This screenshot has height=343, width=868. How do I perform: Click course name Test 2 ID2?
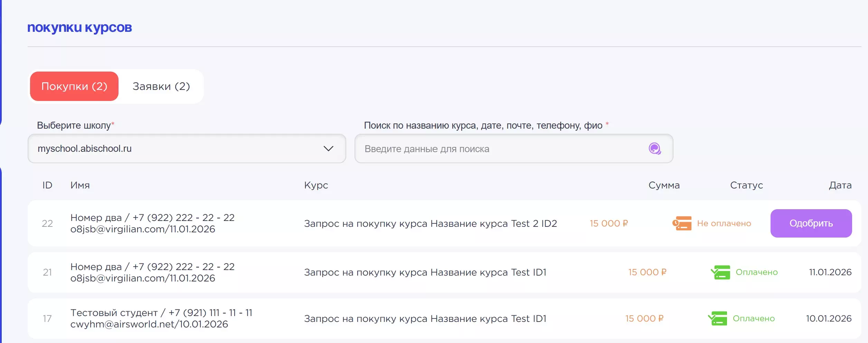coord(430,224)
